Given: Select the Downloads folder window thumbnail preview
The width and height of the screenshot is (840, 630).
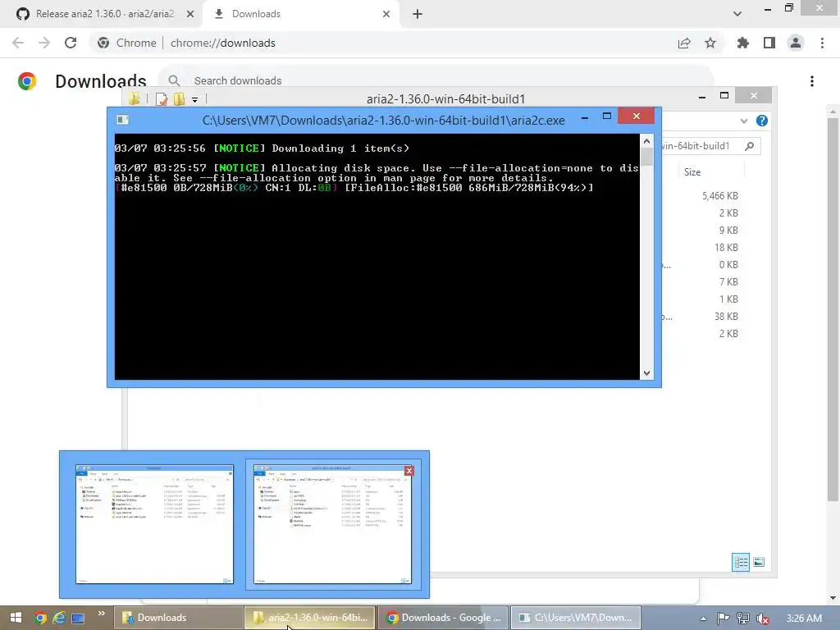Looking at the screenshot, I should pyautogui.click(x=154, y=524).
